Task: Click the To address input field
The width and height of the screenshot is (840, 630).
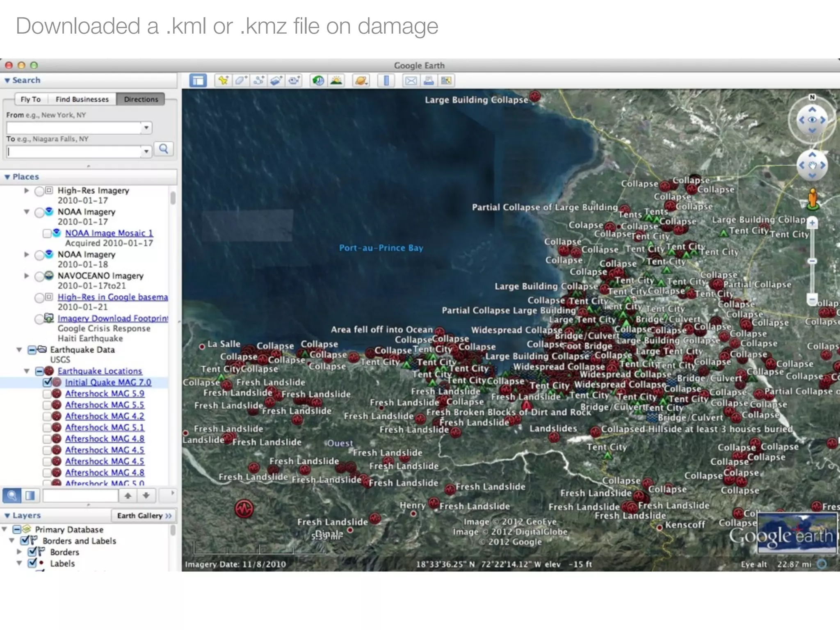Action: [74, 151]
